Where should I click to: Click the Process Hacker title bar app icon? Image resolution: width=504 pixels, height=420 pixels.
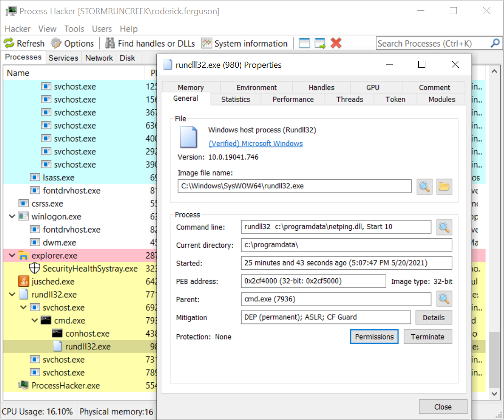11,11
